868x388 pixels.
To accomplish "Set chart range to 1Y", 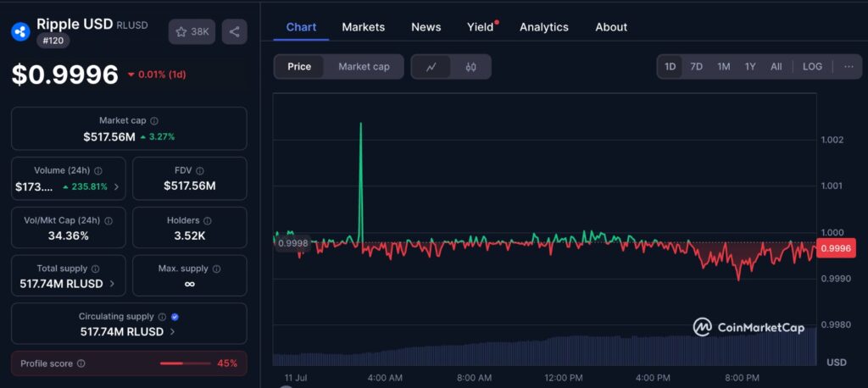I will (750, 66).
